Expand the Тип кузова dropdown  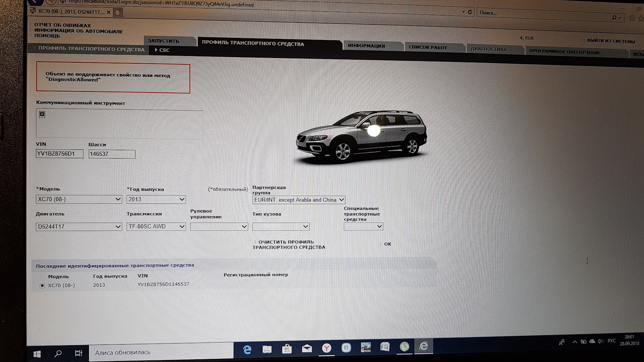pos(281,227)
